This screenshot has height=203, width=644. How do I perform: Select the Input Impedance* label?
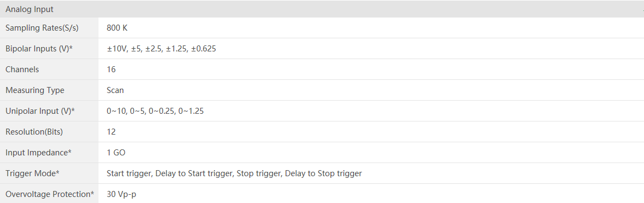39,153
